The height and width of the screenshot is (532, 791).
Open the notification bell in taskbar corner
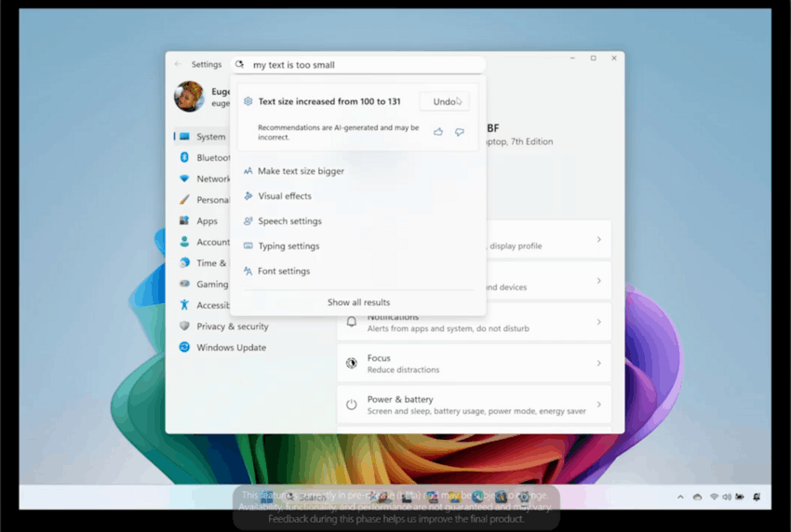click(757, 497)
